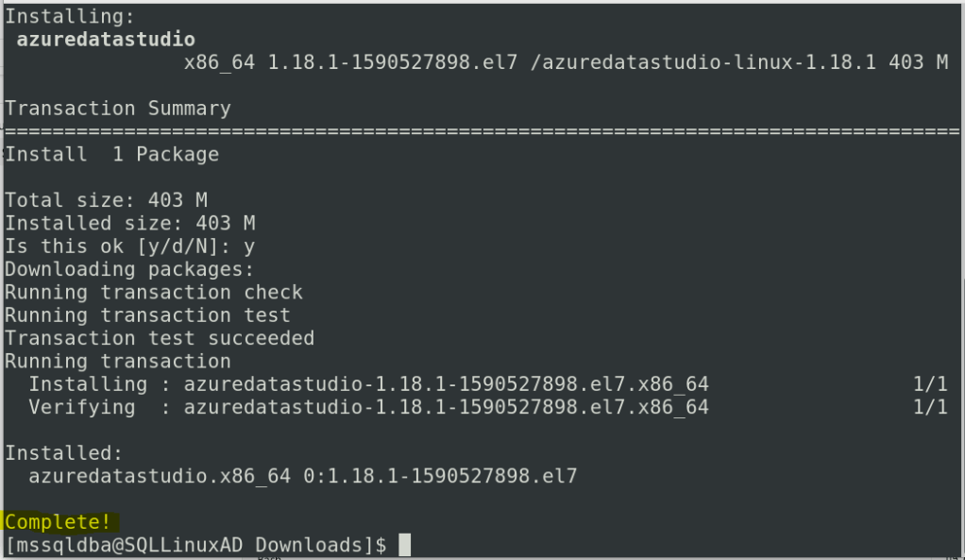The height and width of the screenshot is (560, 965).
Task: Click the equals-sign separator line
Action: (482, 131)
